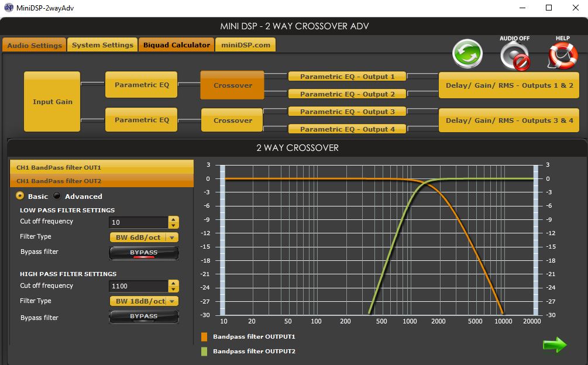Select CH1 BandPass filter OUT1 tab

(x=102, y=167)
